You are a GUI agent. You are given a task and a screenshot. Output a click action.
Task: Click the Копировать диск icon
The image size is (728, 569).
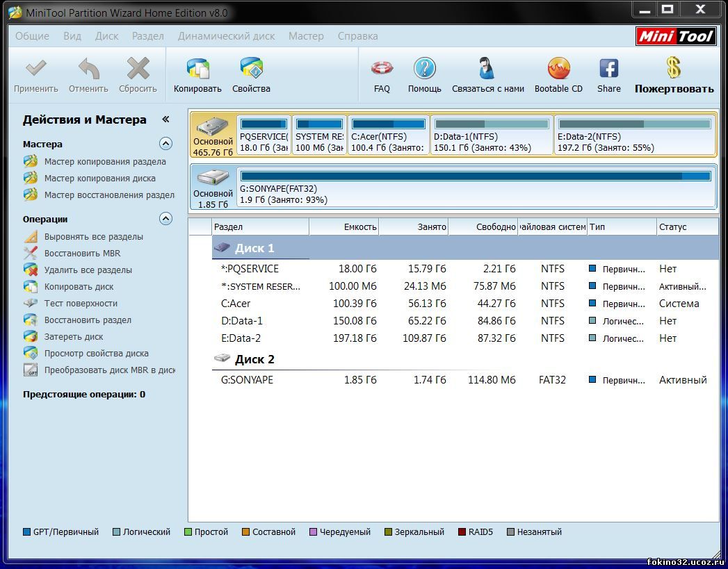31,287
